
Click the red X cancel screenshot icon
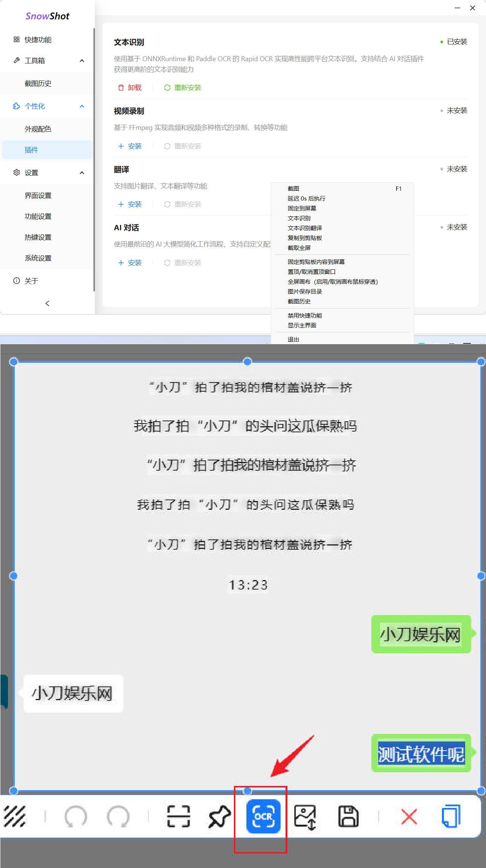409,816
